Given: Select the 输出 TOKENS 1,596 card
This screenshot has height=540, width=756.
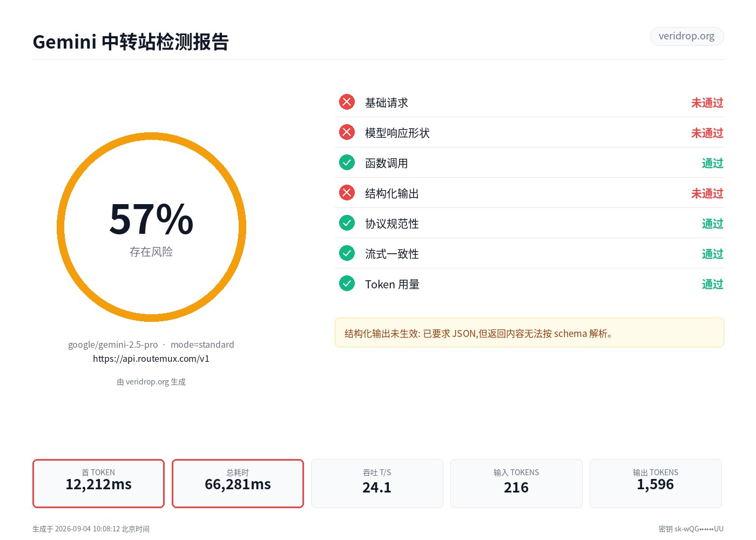Looking at the screenshot, I should 656,483.
